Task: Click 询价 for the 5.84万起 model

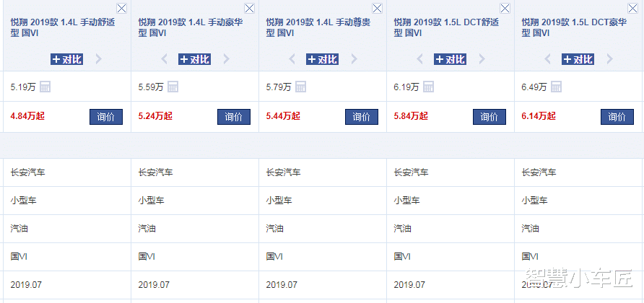Action: [x=489, y=117]
